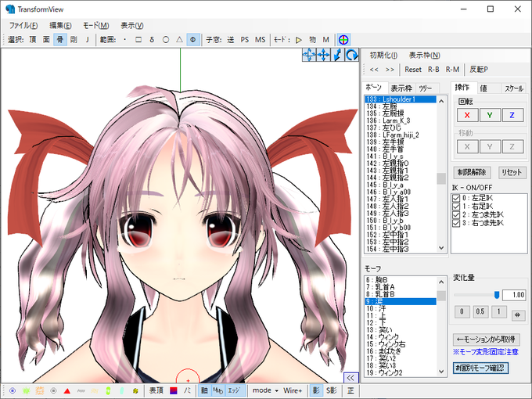
Task: Toggle bone selection 骨 in toolbar
Action: pyautogui.click(x=60, y=40)
